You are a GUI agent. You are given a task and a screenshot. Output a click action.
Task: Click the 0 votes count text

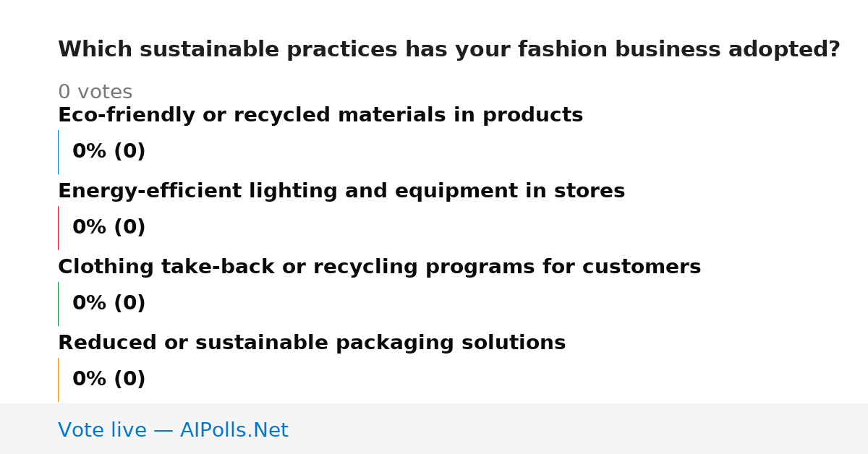click(x=95, y=93)
